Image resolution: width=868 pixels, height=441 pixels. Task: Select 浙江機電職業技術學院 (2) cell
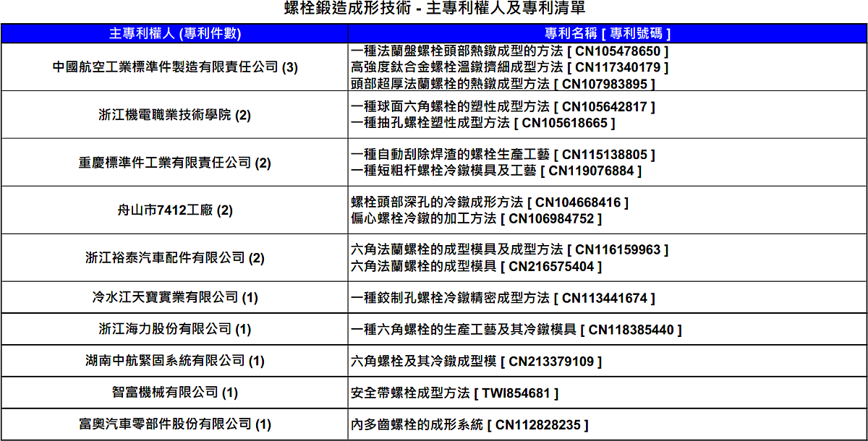[174, 114]
